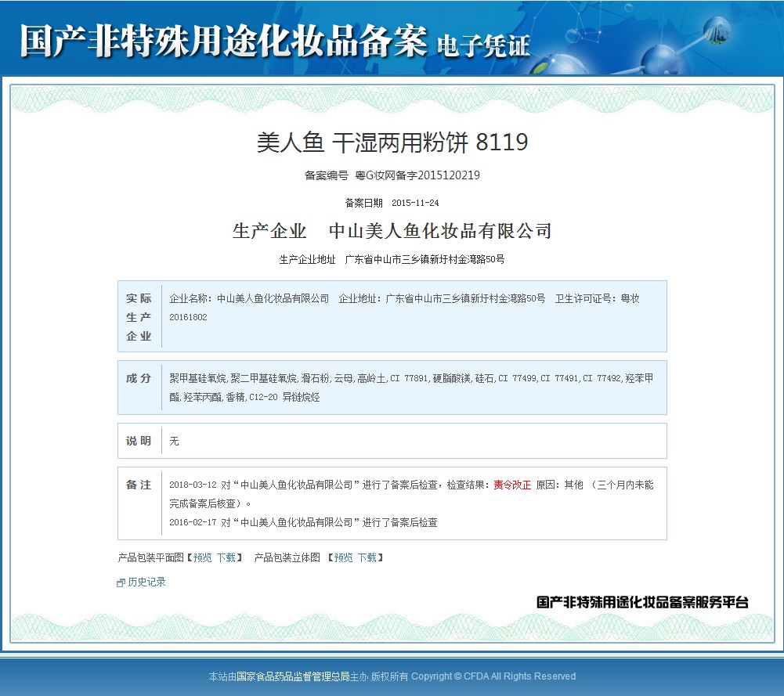
Task: Open the 历史记录 history link
Action: click(x=146, y=582)
